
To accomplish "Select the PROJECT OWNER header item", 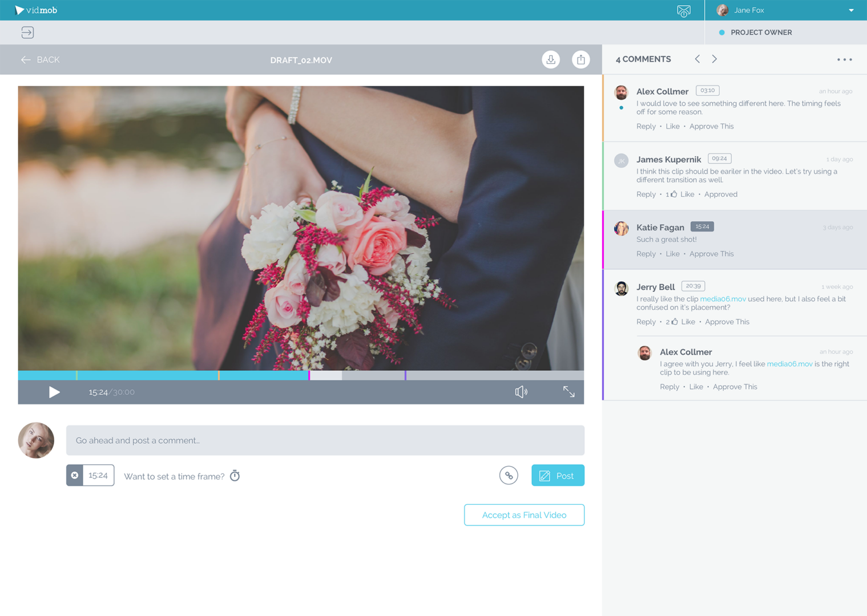I will (760, 32).
